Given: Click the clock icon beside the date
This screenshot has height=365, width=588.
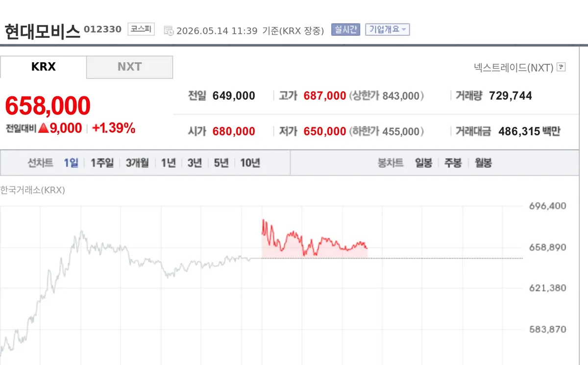Looking at the screenshot, I should pyautogui.click(x=169, y=30).
